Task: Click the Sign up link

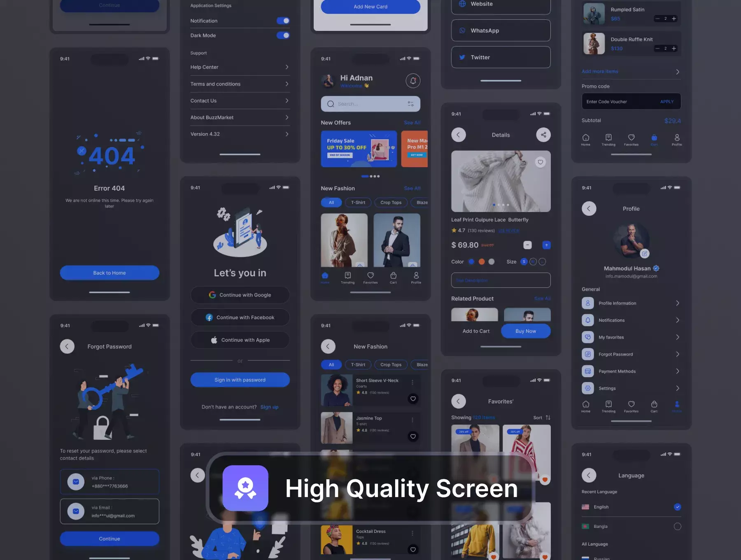Action: (x=269, y=407)
